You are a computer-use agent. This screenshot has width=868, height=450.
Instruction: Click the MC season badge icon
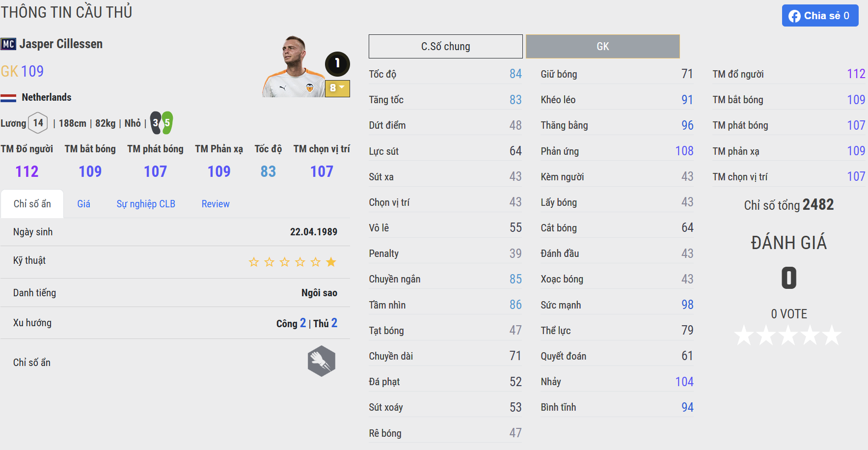(x=8, y=44)
